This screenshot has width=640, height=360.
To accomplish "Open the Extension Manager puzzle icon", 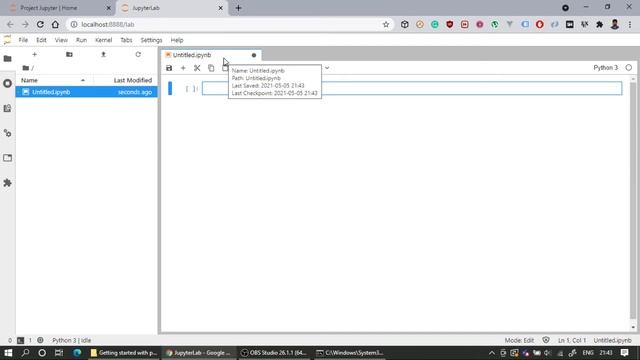I will pos(7,183).
